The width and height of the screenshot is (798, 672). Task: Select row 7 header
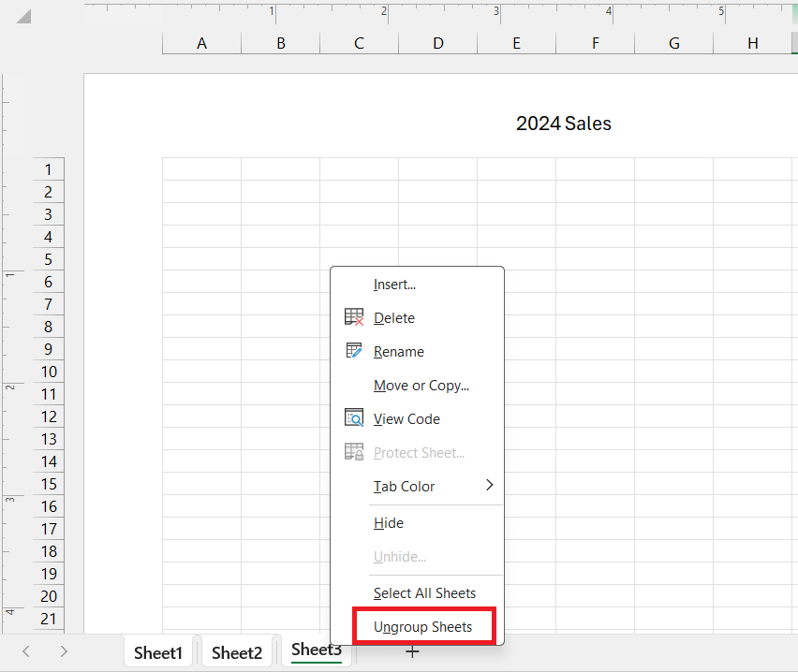pos(49,304)
